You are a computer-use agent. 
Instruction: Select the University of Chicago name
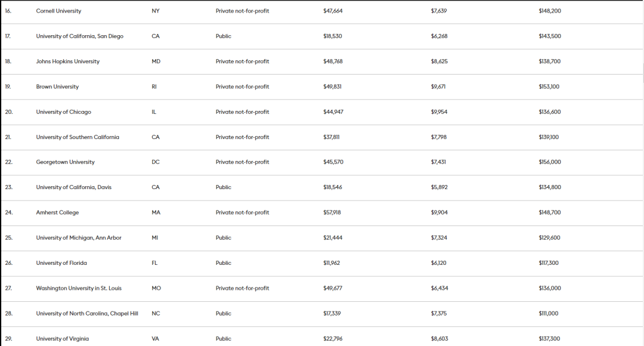(x=64, y=112)
